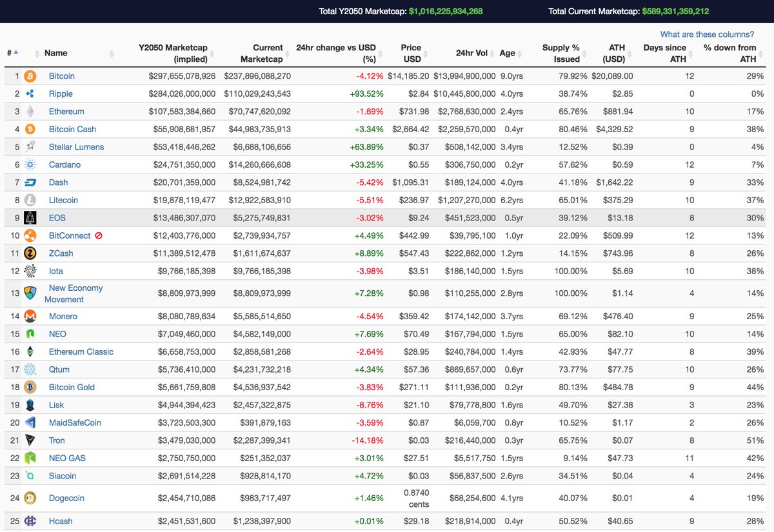Click the Cardano logo icon
Image resolution: width=774 pixels, height=532 pixels.
(x=30, y=164)
